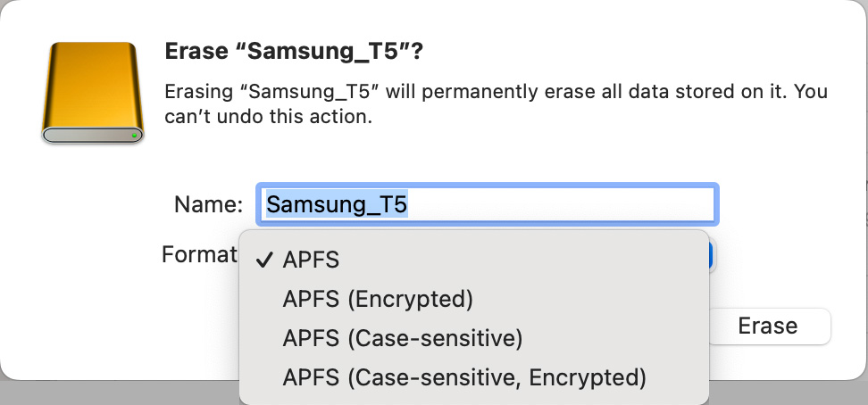Image resolution: width=868 pixels, height=405 pixels.
Task: Click the empty space in the format menu
Action: pos(581,260)
